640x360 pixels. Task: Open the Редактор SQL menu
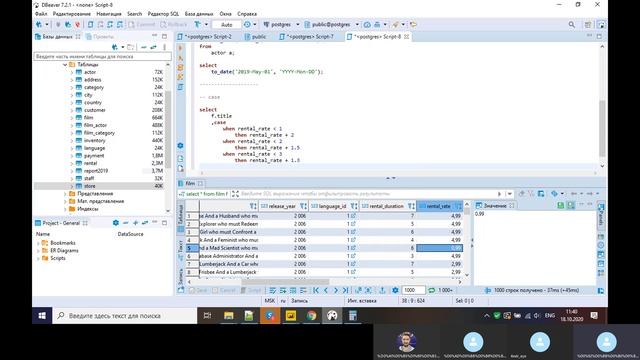click(x=163, y=14)
